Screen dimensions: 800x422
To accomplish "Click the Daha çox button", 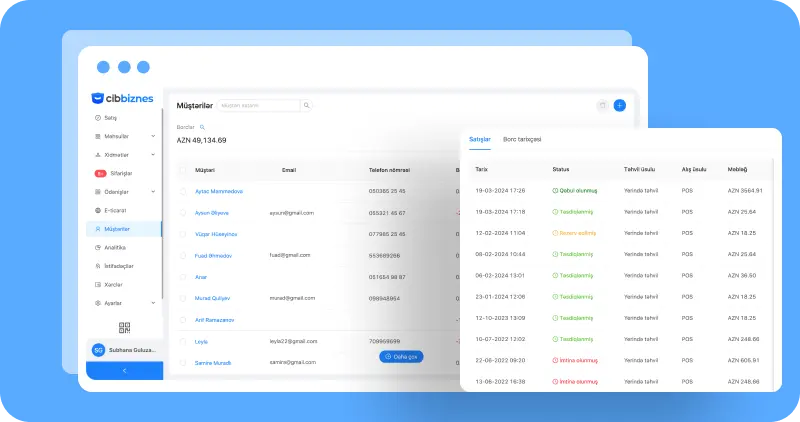I will click(x=402, y=356).
